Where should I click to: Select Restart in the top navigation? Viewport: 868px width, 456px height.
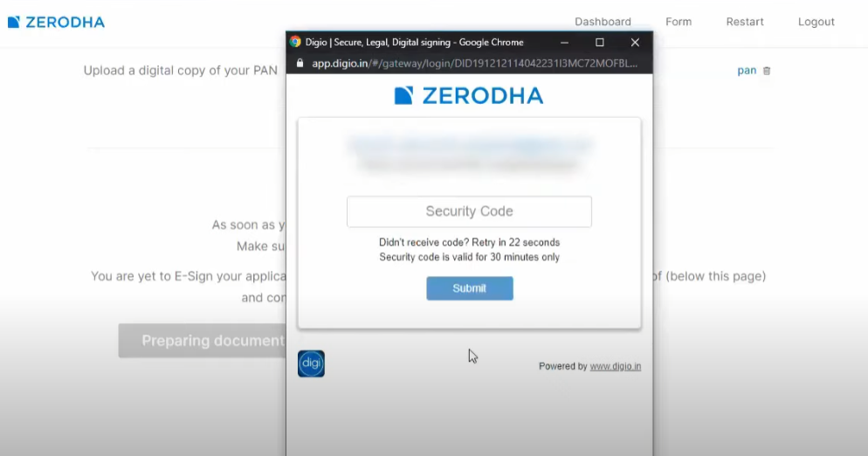point(745,22)
